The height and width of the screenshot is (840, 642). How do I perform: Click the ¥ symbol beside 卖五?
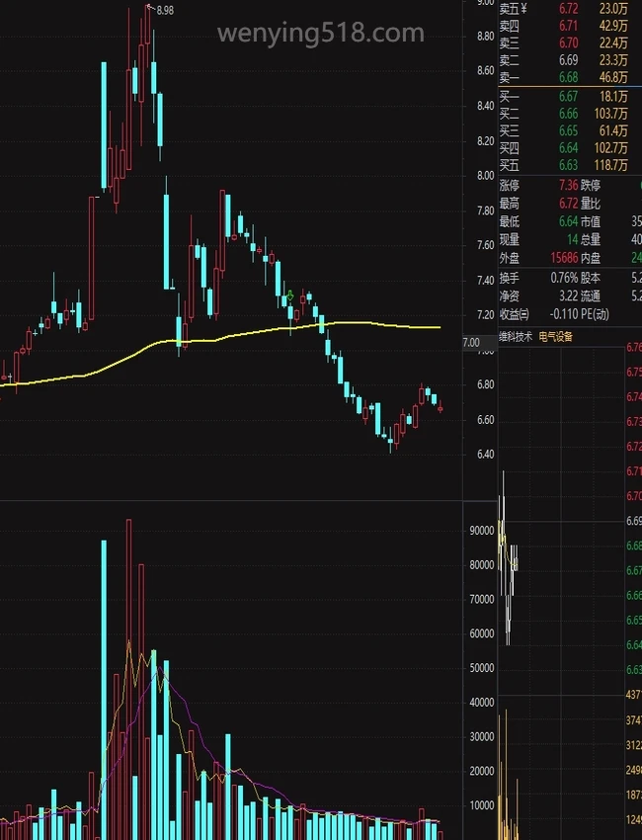[523, 9]
